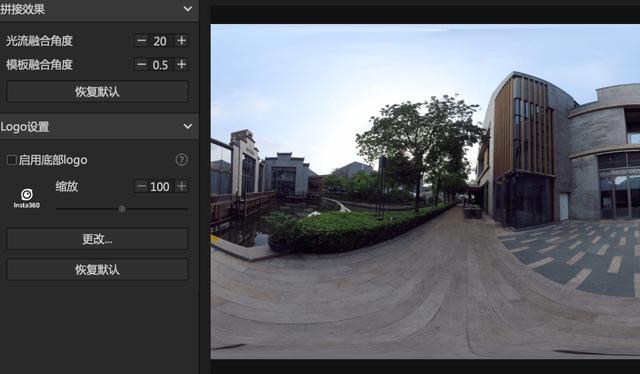The height and width of the screenshot is (374, 640).
Task: Reset stitching settings with 恢复默认 button
Action: [98, 91]
